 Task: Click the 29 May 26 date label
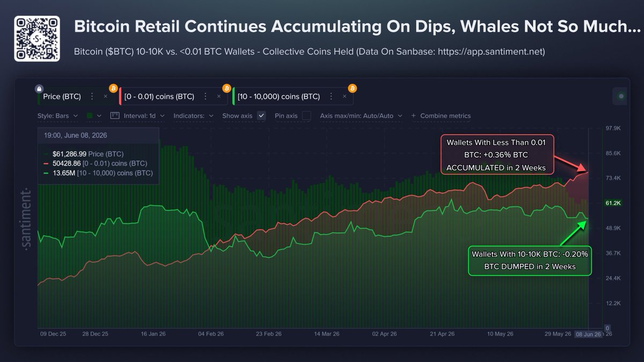click(x=558, y=334)
